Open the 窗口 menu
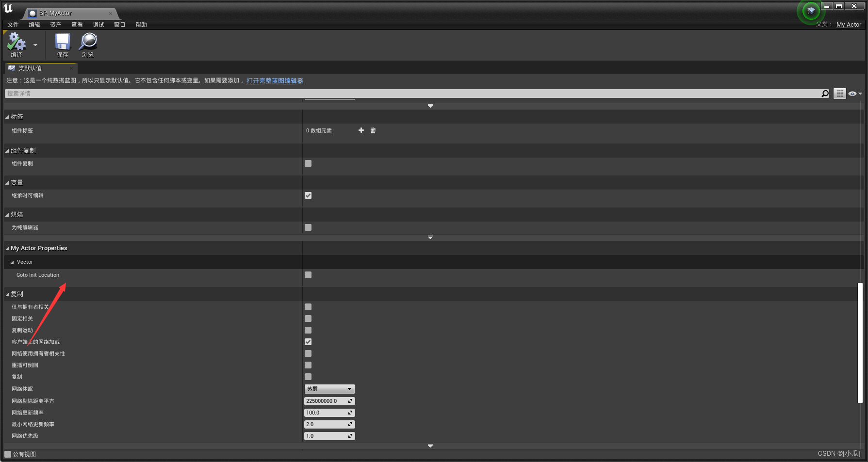The image size is (868, 462). click(120, 25)
